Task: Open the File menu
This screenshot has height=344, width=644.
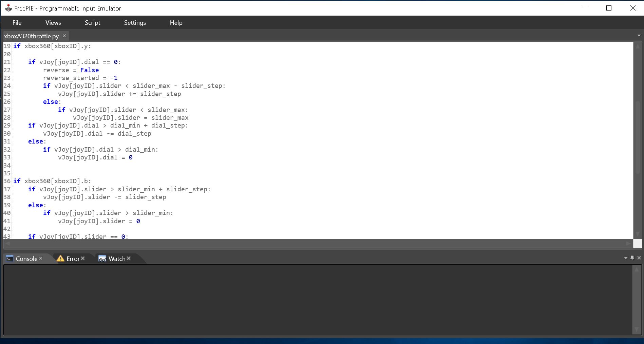Action: pyautogui.click(x=17, y=23)
